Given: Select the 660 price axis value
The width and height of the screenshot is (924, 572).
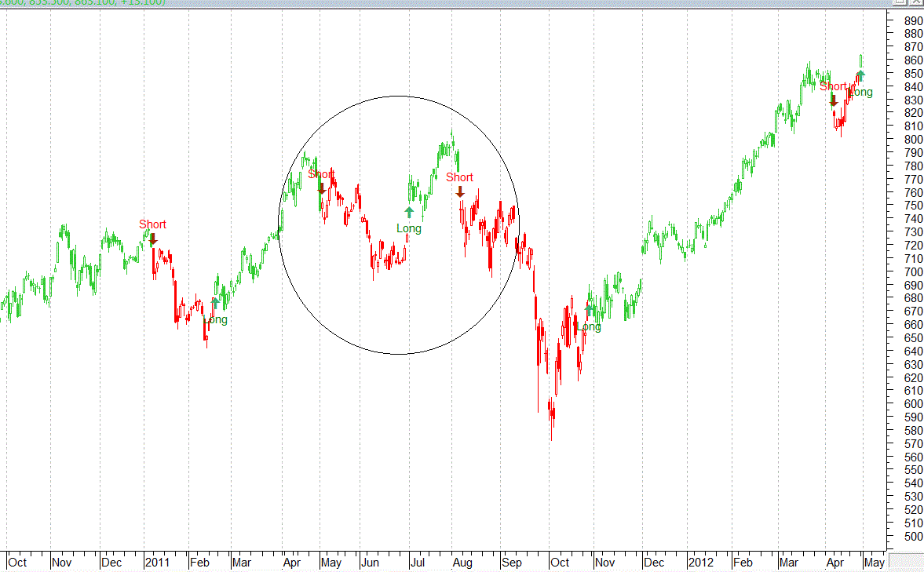Looking at the screenshot, I should pyautogui.click(x=913, y=325).
